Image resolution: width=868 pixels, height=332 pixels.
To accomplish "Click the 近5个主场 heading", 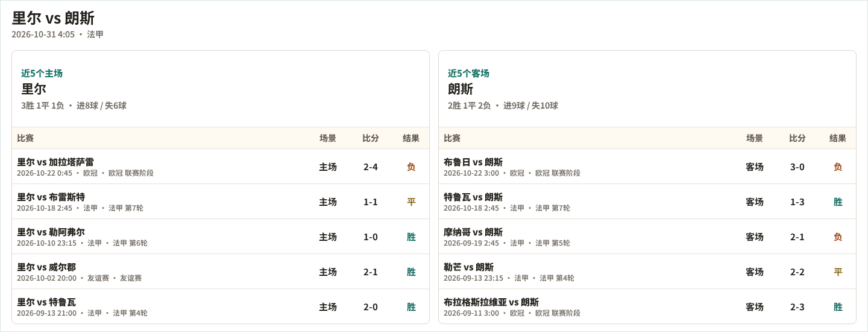I will point(42,73).
